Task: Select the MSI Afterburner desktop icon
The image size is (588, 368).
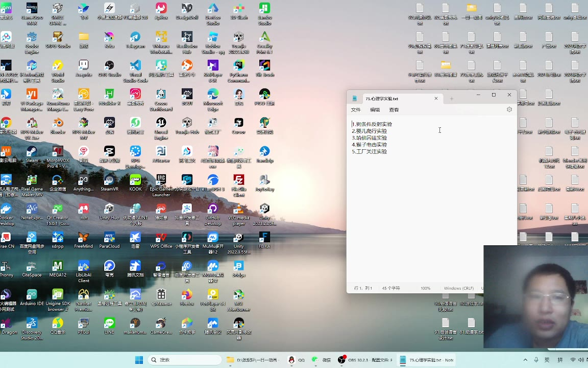Action: pos(238,300)
